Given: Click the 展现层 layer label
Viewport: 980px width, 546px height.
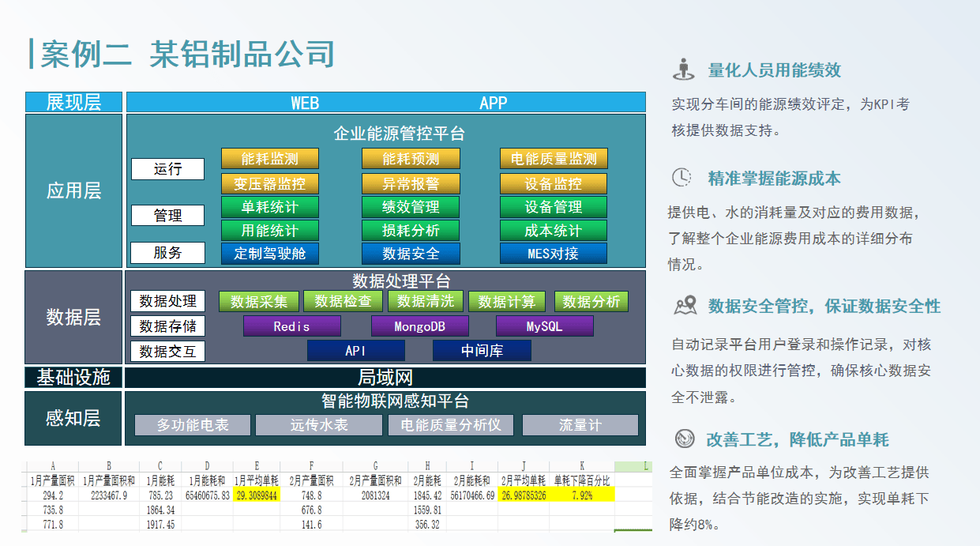Looking at the screenshot, I should point(74,102).
